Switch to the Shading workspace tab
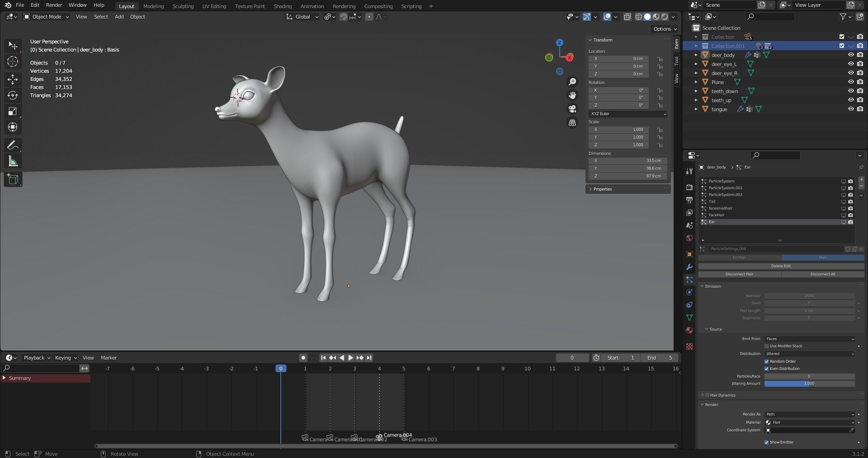The height and width of the screenshot is (458, 868). point(283,6)
